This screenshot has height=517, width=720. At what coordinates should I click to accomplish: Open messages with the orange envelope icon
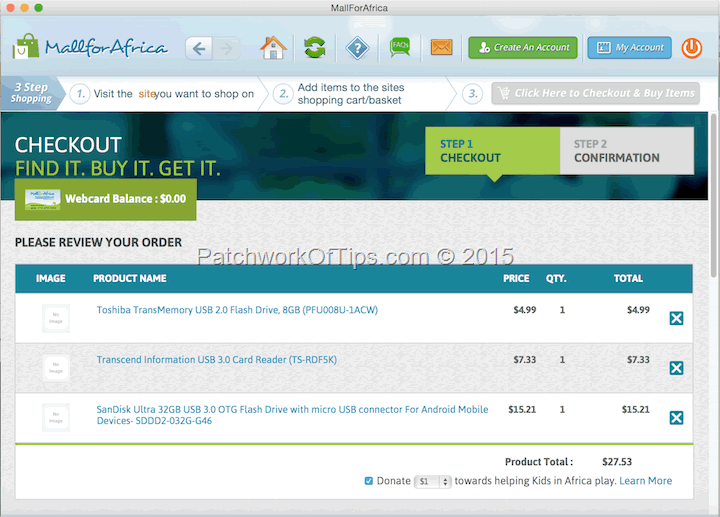pyautogui.click(x=441, y=47)
